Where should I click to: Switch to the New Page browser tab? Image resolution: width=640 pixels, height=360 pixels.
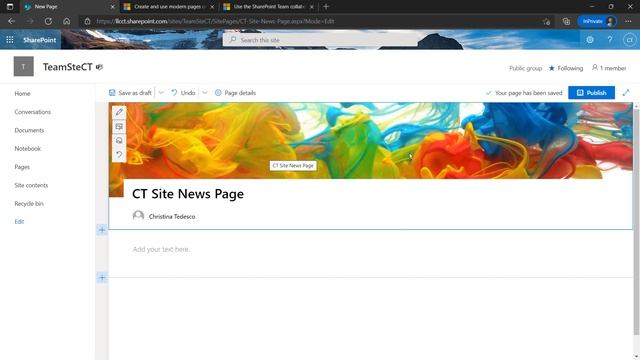[68, 7]
